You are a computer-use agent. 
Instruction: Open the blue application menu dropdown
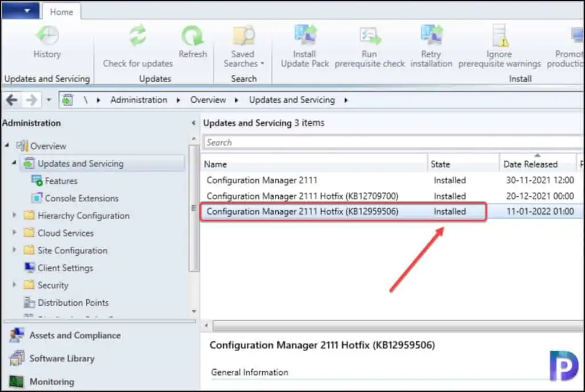pos(21,11)
